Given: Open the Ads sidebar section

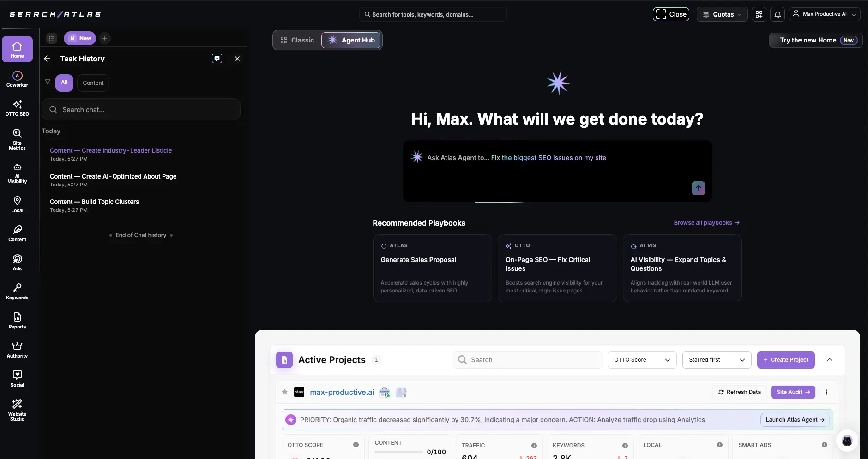Looking at the screenshot, I should pos(17,262).
